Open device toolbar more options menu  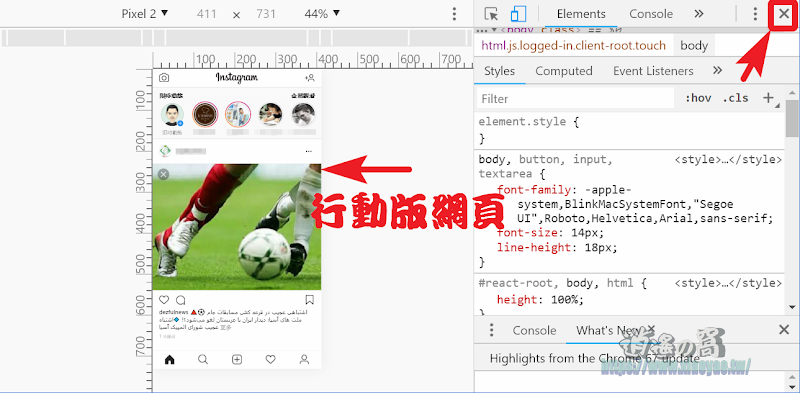(x=454, y=14)
